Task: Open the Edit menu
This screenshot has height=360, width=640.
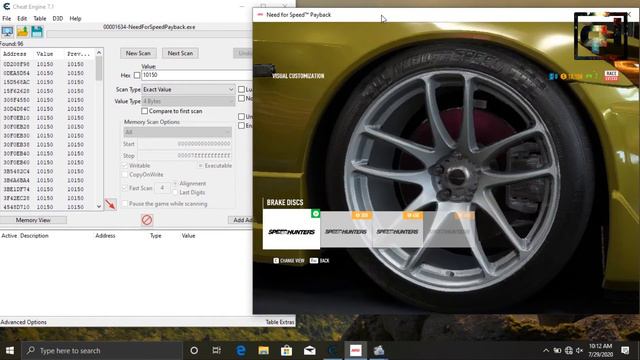Action: pos(22,18)
